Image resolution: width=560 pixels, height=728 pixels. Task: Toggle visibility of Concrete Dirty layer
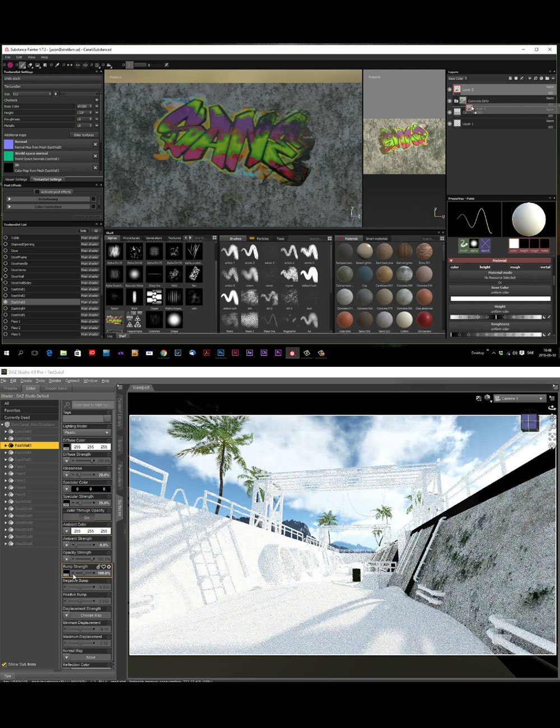pos(450,101)
